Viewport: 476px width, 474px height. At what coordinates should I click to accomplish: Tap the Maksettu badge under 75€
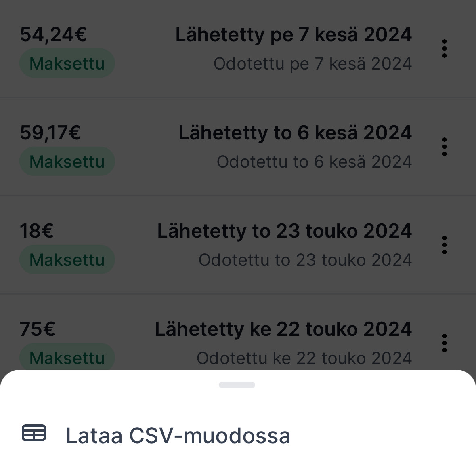pyautogui.click(x=67, y=358)
